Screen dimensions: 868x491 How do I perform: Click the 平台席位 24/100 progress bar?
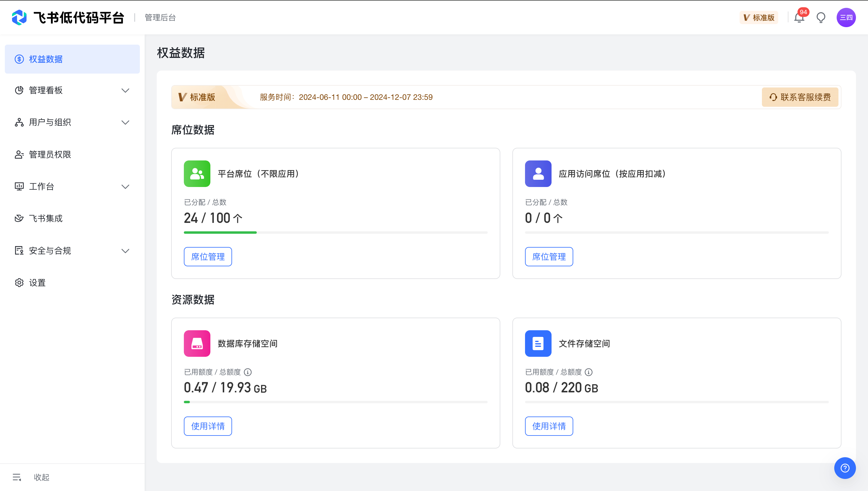point(336,232)
